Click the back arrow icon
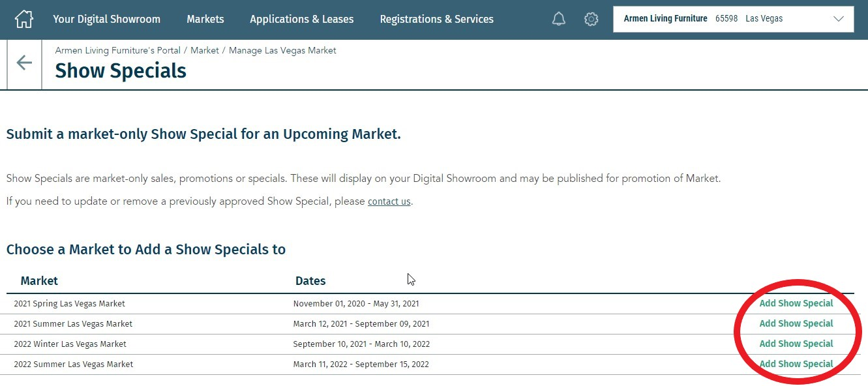Image resolution: width=868 pixels, height=386 pixels. pos(24,63)
